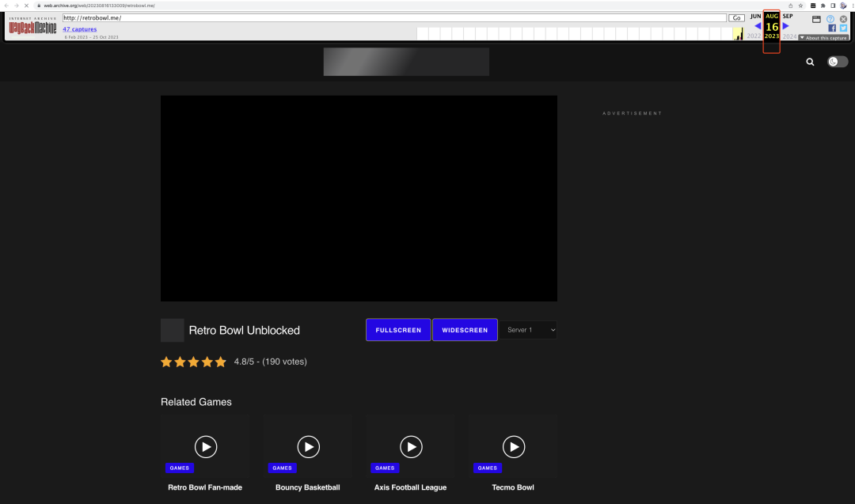The image size is (855, 504).
Task: Click the fifth rating star
Action: (220, 362)
